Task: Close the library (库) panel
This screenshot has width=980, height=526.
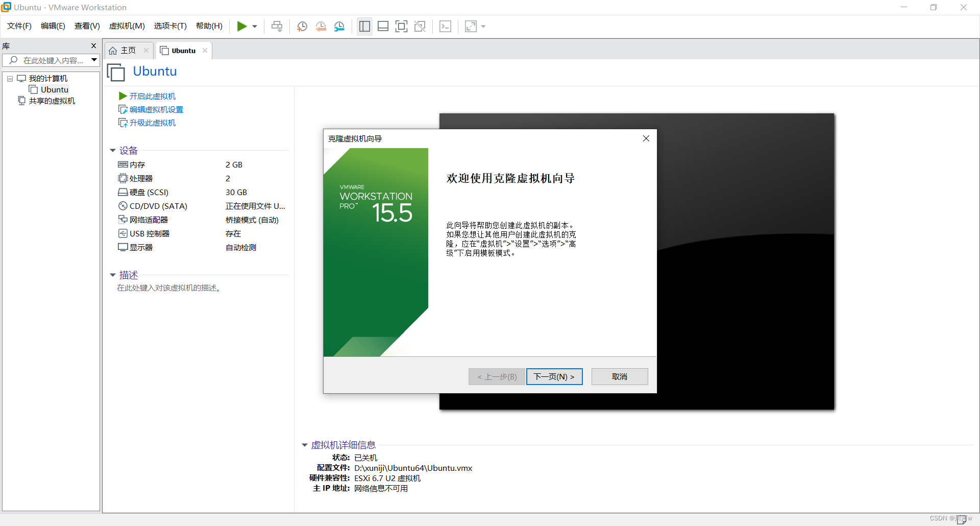Action: [93, 45]
